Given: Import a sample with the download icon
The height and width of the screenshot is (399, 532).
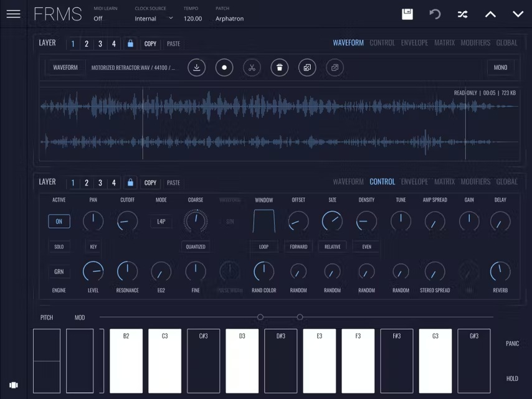Looking at the screenshot, I should 196,67.
